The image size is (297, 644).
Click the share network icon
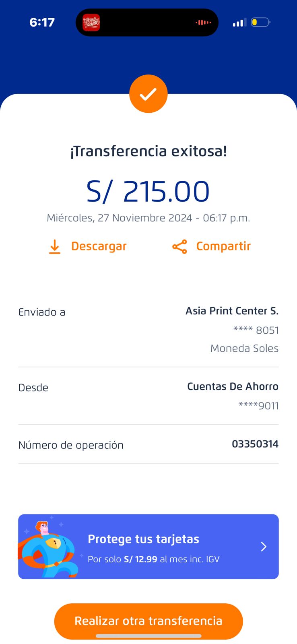coord(179,247)
